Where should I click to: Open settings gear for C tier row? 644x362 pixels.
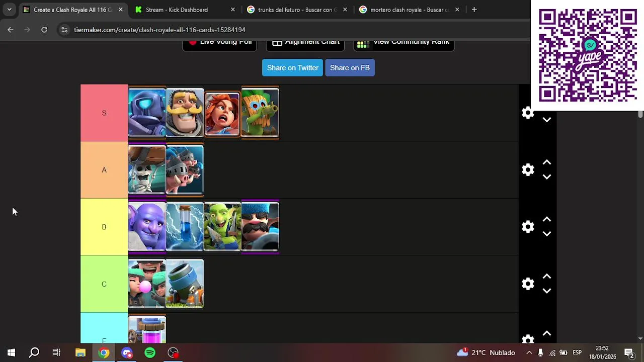528,284
